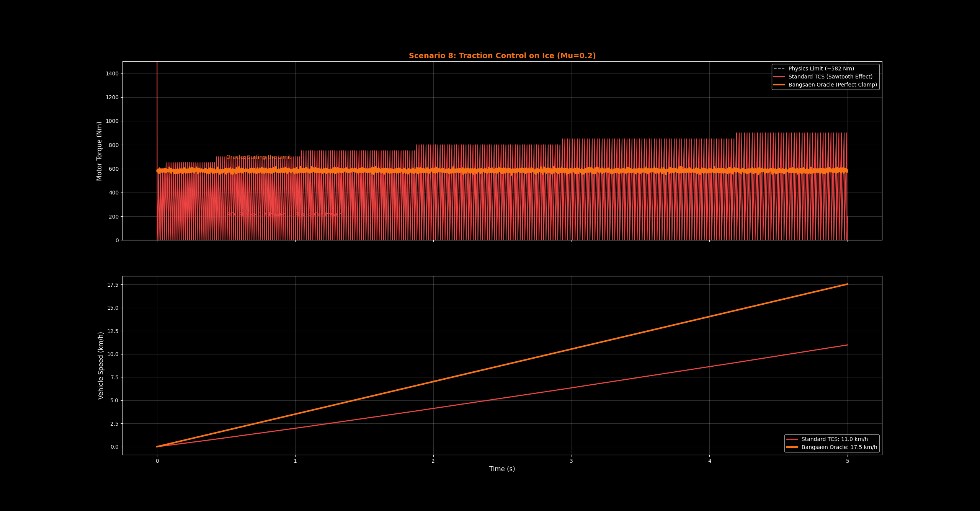
Task: Click the orange Bangsaen Oracle legend line marker
Action: coord(779,85)
